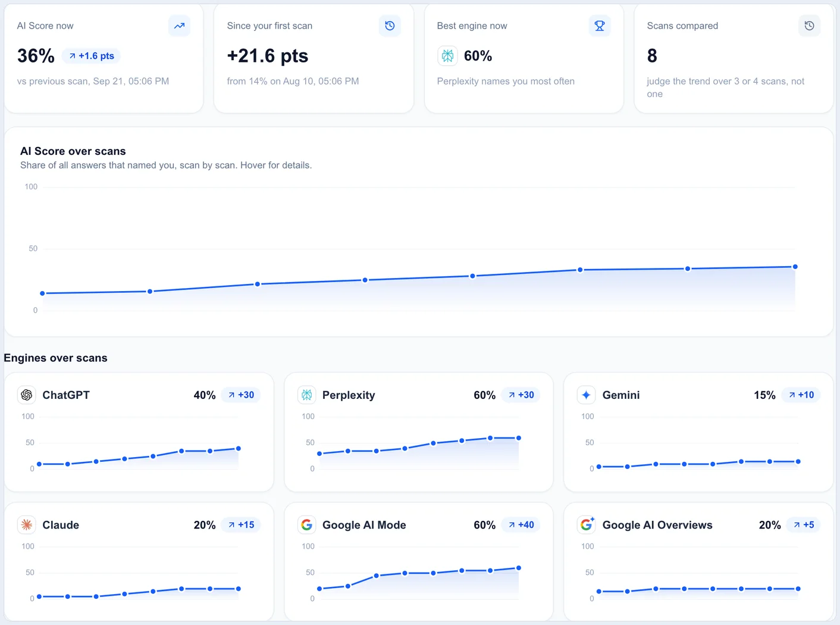Screen dimensions: 840x625
Task: Click the Claude engine name
Action: pyautogui.click(x=61, y=524)
